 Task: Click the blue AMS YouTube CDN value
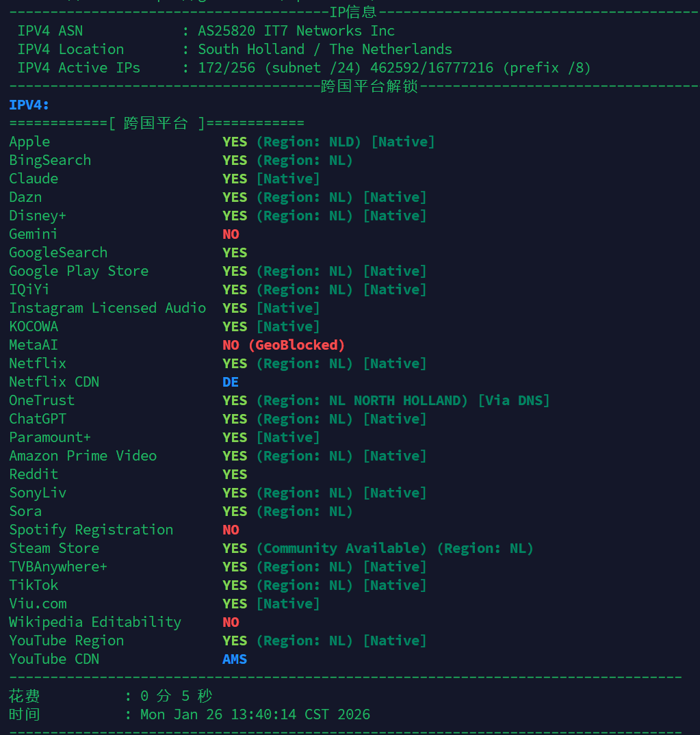(x=235, y=659)
